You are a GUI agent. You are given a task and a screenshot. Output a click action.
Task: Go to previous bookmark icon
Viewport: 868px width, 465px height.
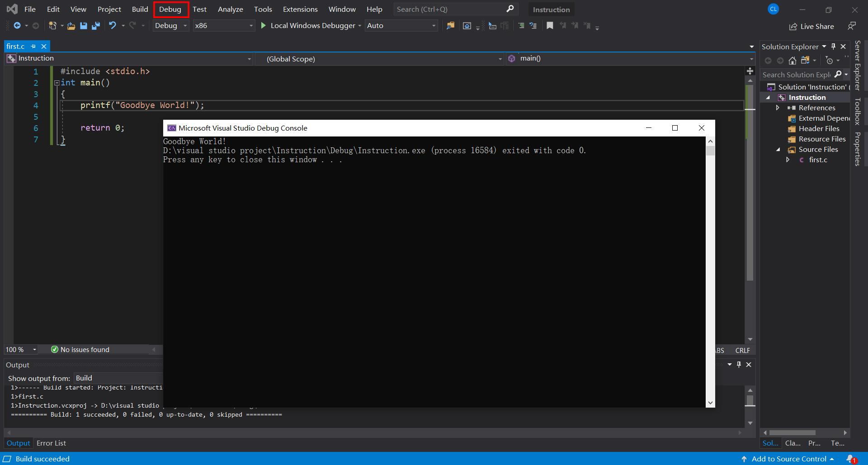(x=563, y=26)
